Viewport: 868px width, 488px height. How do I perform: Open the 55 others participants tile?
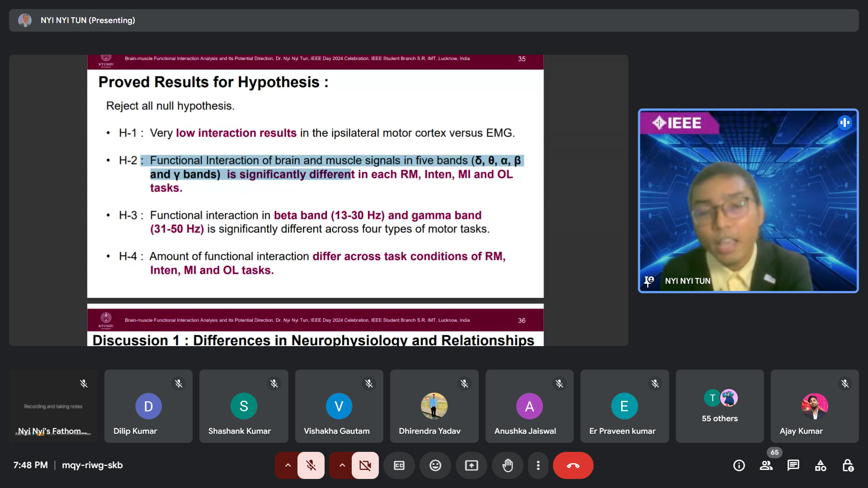pyautogui.click(x=720, y=406)
